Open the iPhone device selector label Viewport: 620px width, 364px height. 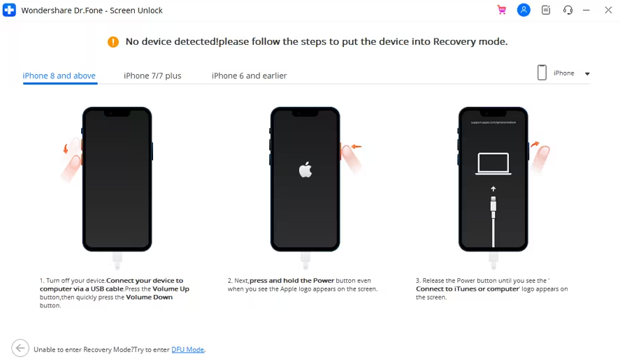pyautogui.click(x=564, y=73)
